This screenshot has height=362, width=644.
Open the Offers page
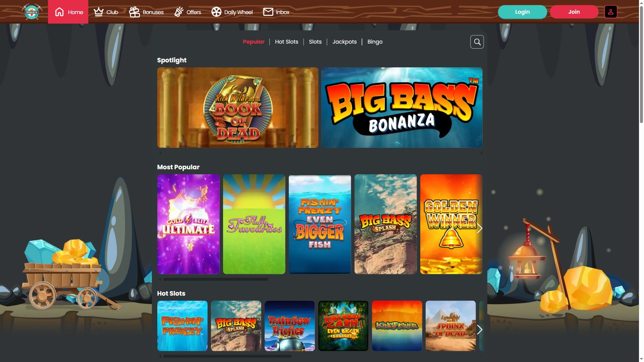coord(187,12)
